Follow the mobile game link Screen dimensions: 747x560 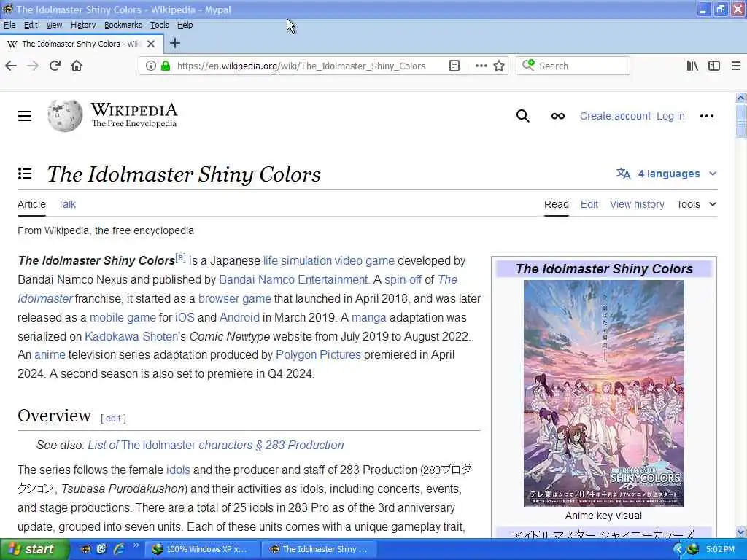pyautogui.click(x=123, y=318)
